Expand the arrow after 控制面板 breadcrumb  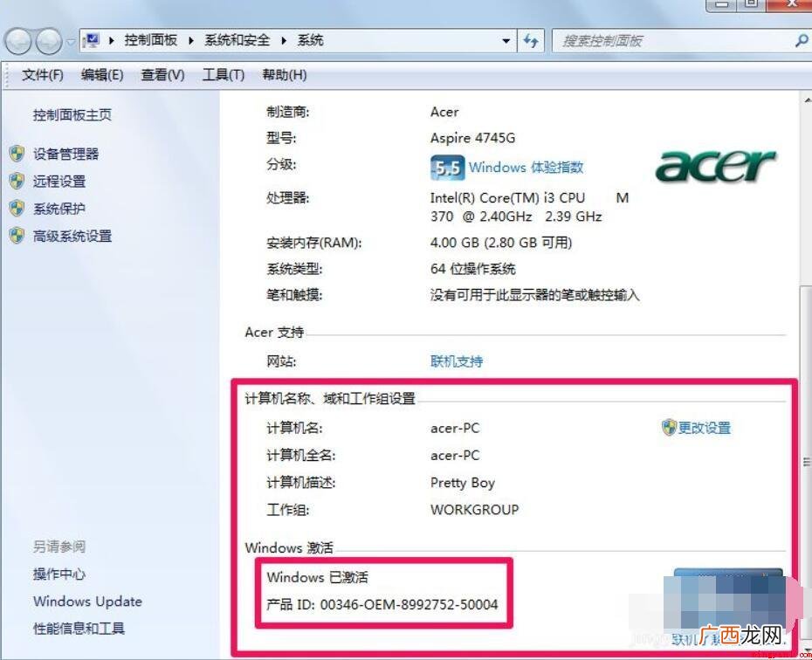pos(190,41)
